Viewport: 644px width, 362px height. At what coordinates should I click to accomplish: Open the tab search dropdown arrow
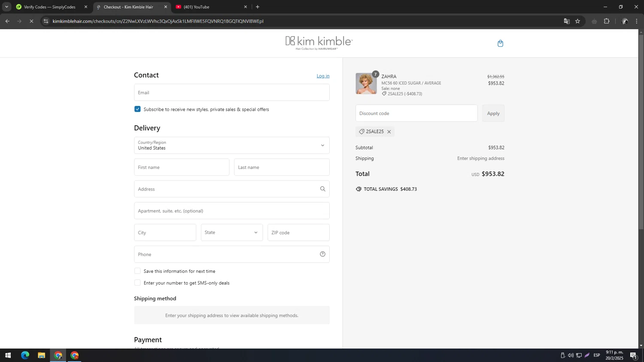6,7
